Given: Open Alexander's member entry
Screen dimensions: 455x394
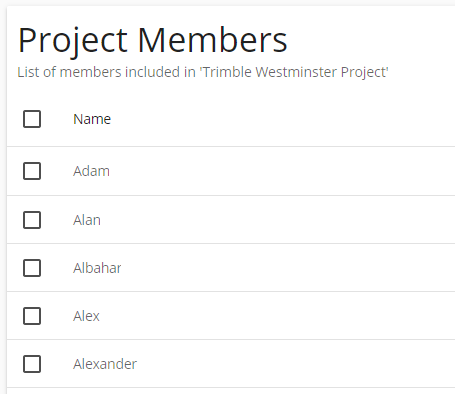Looking at the screenshot, I should tap(105, 364).
